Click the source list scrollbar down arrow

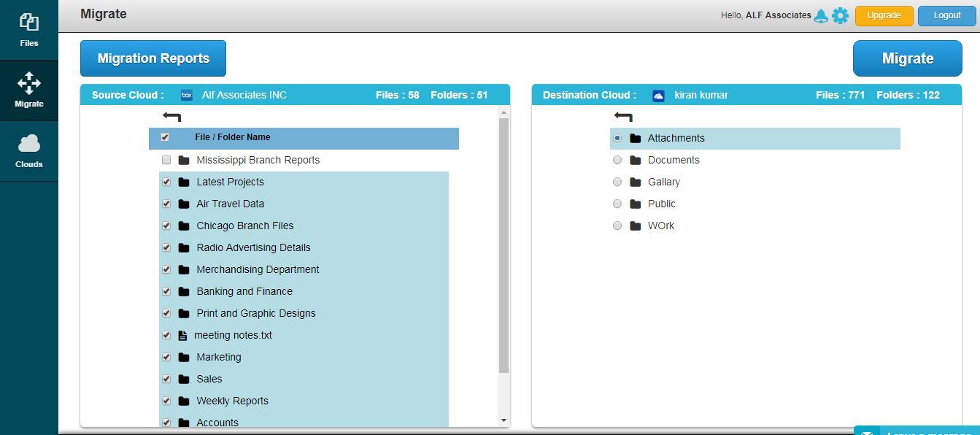tap(503, 420)
